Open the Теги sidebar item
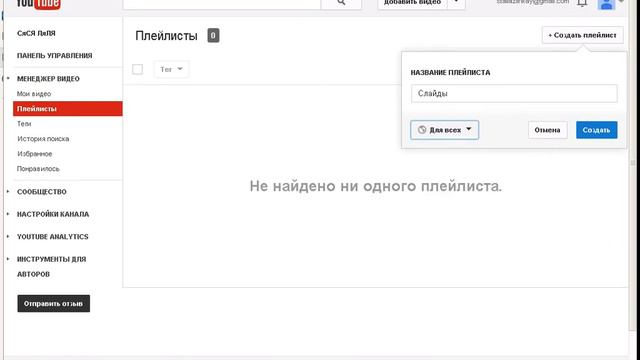The height and width of the screenshot is (360, 640). pyautogui.click(x=24, y=124)
